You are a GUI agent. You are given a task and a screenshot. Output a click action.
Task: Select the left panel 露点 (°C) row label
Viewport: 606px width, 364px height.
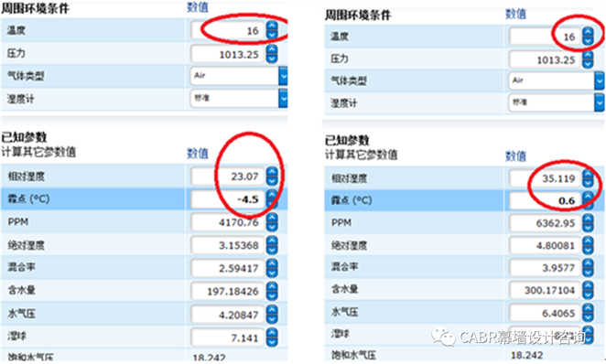(28, 199)
